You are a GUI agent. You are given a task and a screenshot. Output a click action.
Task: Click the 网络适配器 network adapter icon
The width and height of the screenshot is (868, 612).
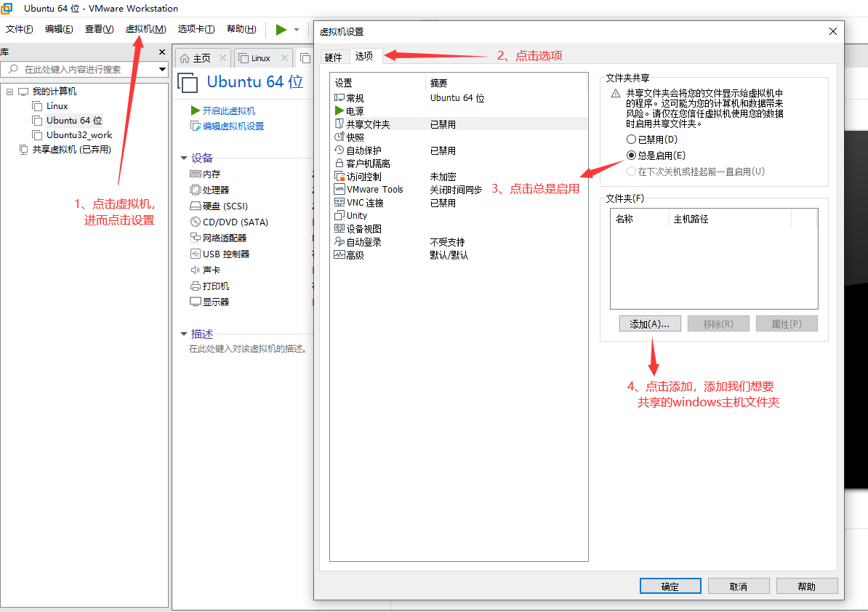pos(195,238)
